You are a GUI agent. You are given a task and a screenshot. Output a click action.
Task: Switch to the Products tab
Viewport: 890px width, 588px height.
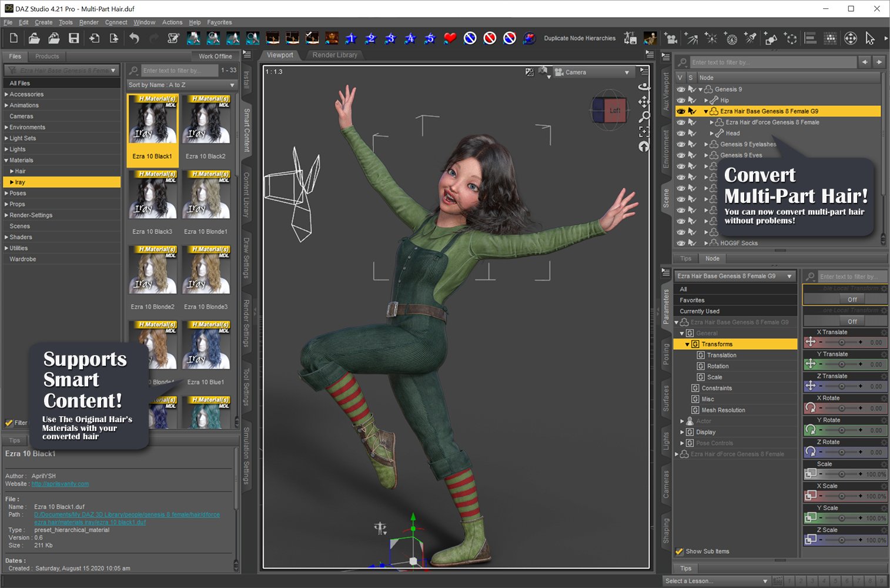(x=47, y=56)
